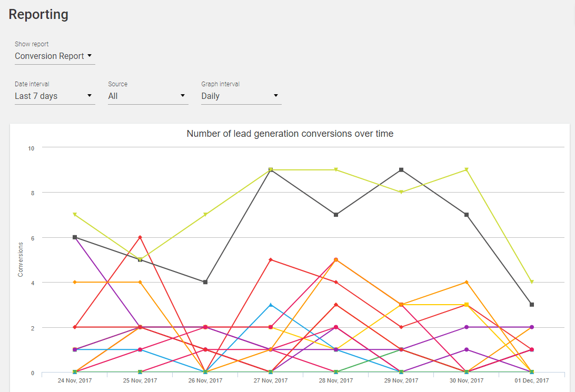Click the y-axis value 8
575x392 pixels.
33,193
